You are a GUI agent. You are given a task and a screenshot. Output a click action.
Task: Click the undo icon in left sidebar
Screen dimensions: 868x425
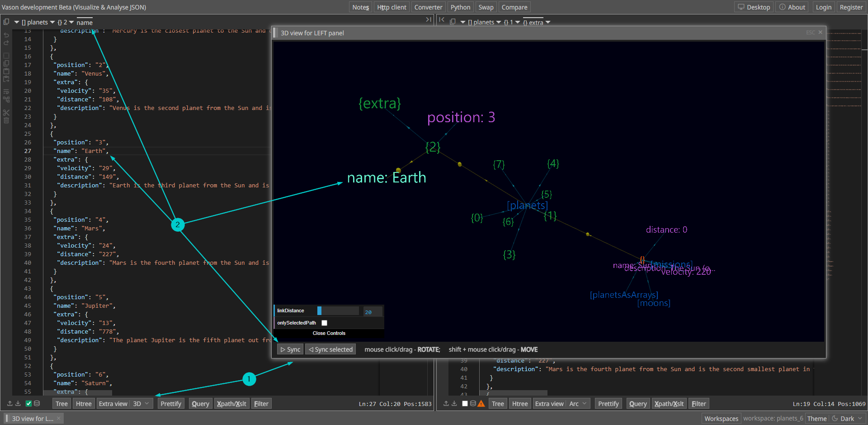(x=6, y=35)
